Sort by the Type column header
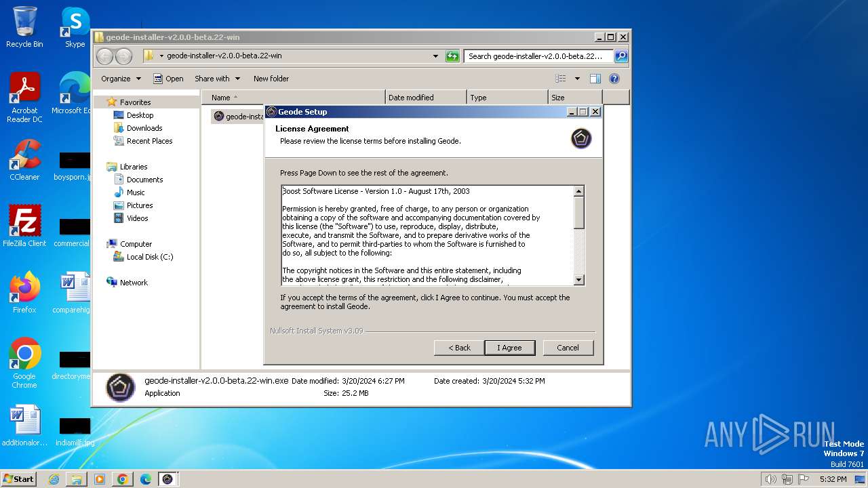The image size is (868, 488). (x=507, y=98)
